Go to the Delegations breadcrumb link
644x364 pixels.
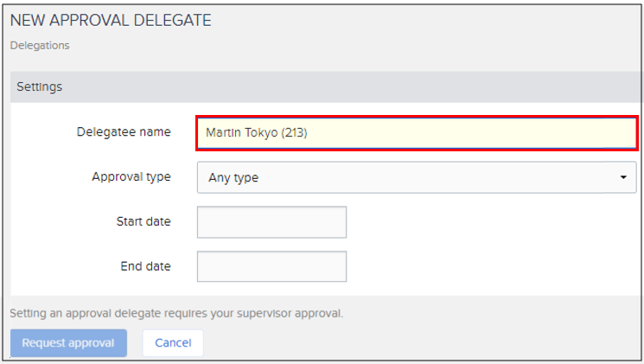point(40,45)
